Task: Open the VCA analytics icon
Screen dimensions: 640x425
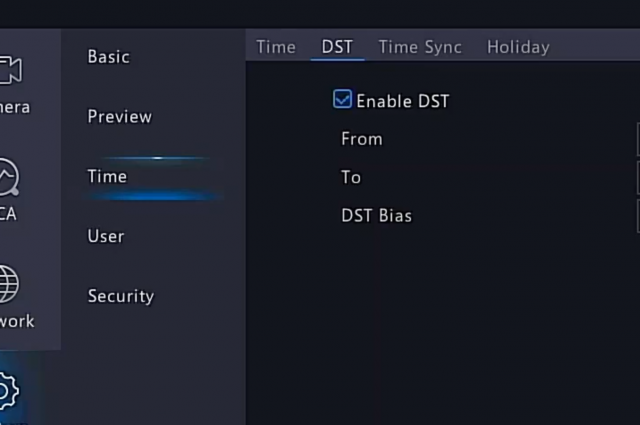Action: (x=9, y=177)
